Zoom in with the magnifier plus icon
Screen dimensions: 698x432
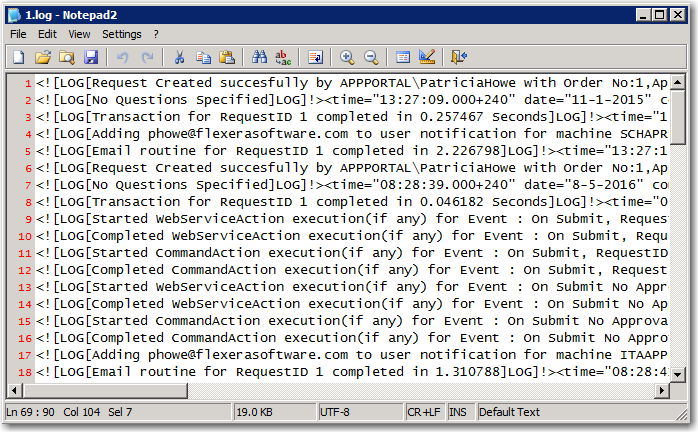click(347, 58)
